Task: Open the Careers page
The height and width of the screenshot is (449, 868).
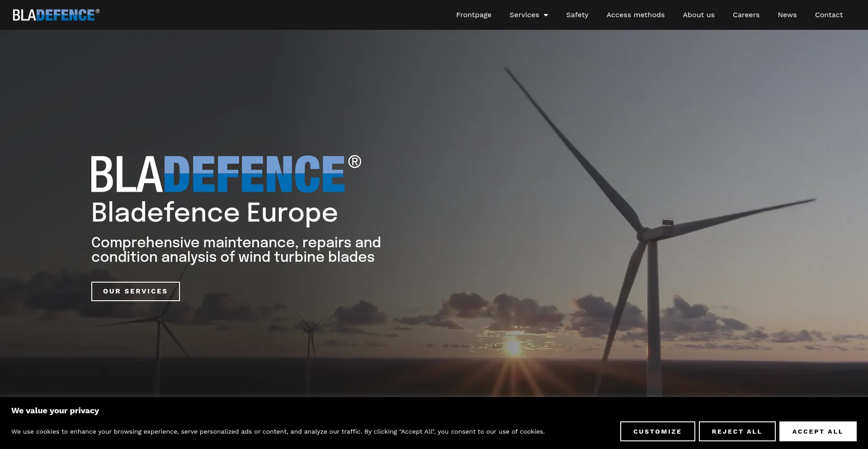Action: coord(746,15)
